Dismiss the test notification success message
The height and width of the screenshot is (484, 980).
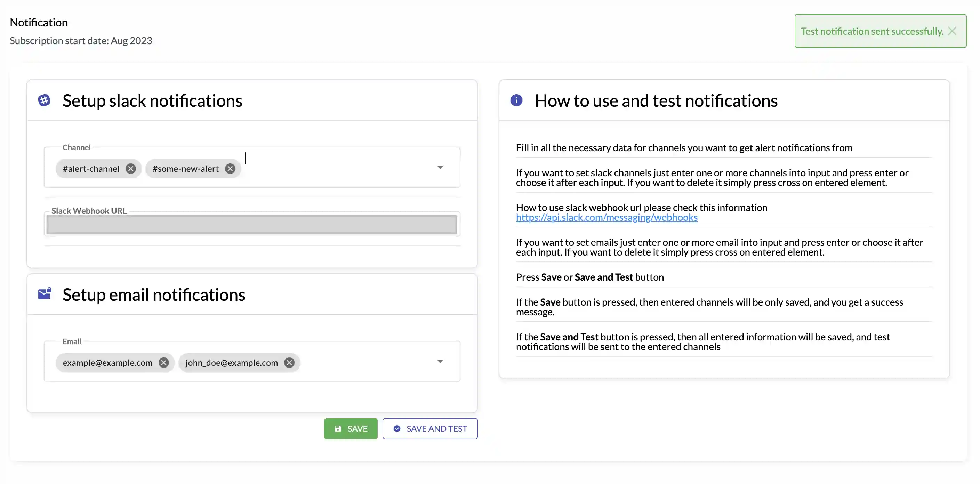point(952,31)
